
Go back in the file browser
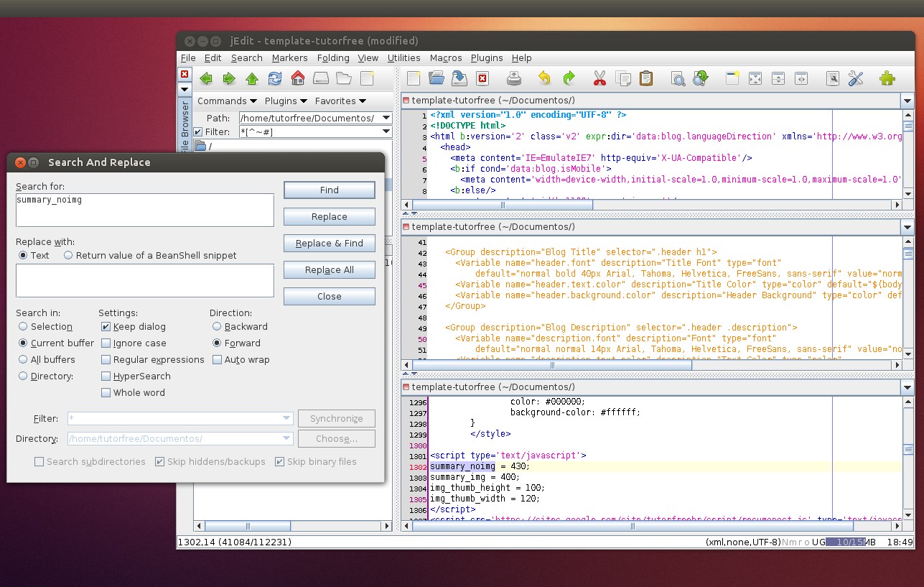(206, 79)
